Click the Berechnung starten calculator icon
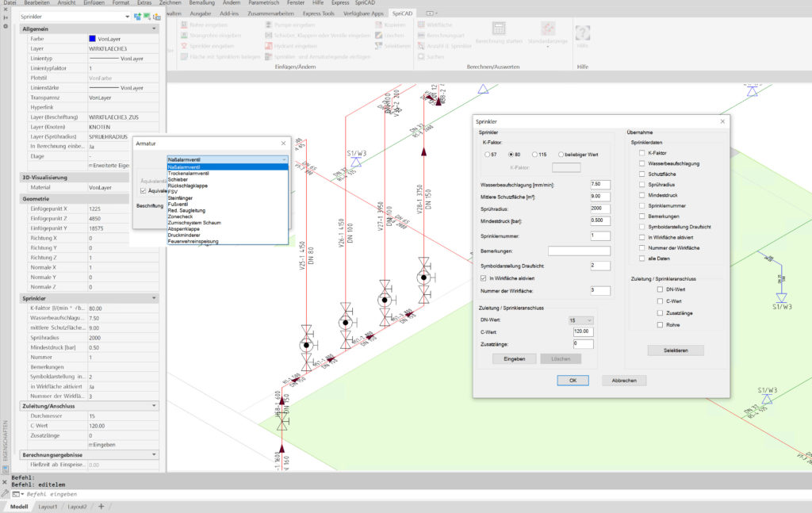 click(x=498, y=29)
